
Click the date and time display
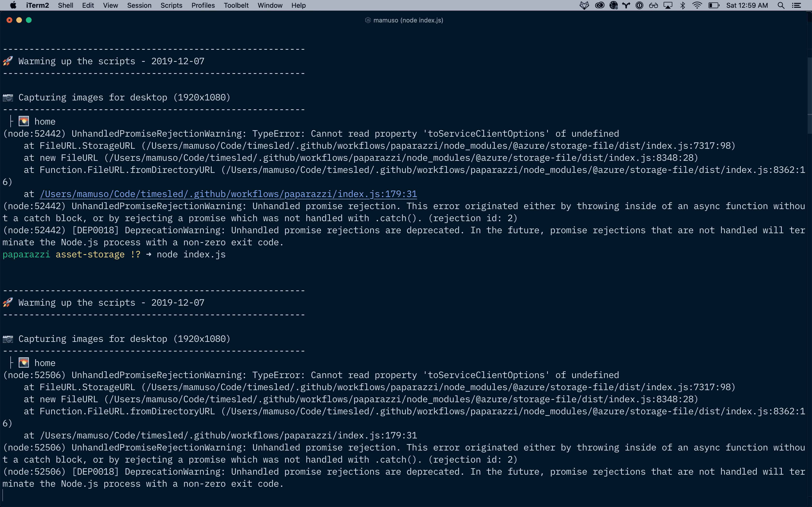pos(747,5)
